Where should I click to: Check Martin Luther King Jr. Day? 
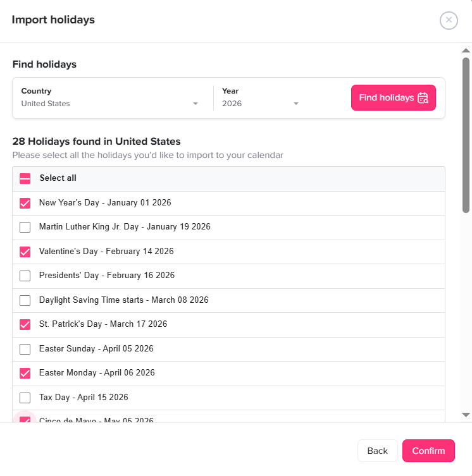pos(25,228)
